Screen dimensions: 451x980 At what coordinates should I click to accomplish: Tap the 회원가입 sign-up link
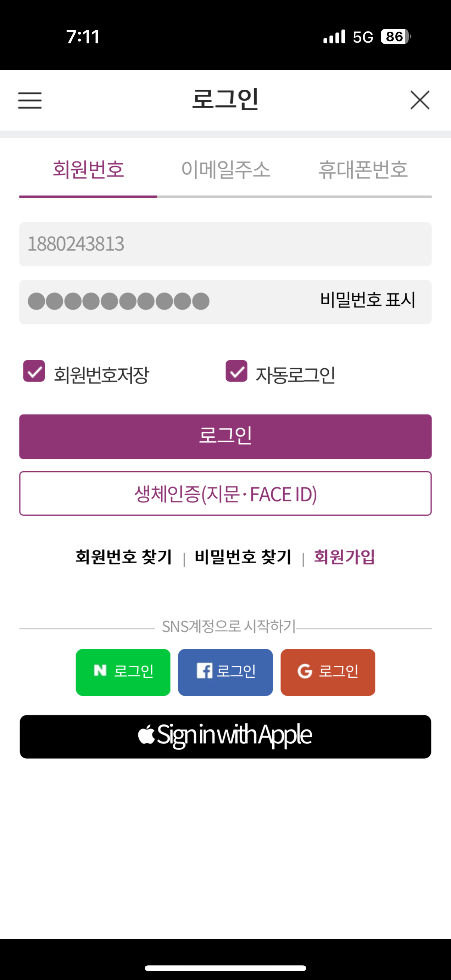(x=344, y=557)
